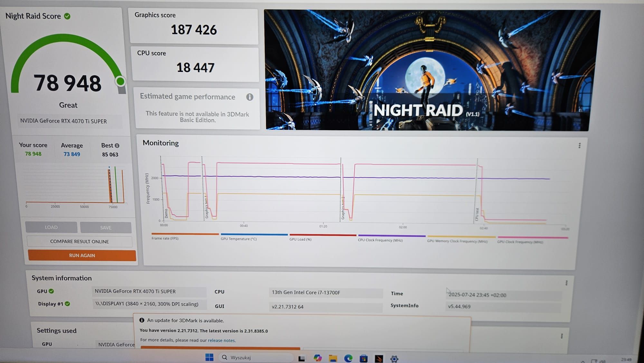
Task: Open the System information three-dot menu
Action: [x=566, y=283]
